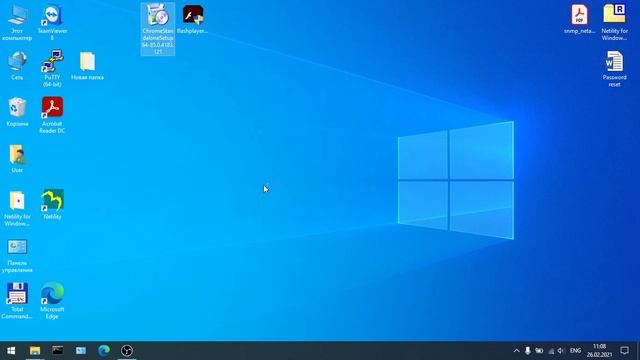
Task: Open the Command Prompt taskbar icon
Action: [x=58, y=350]
